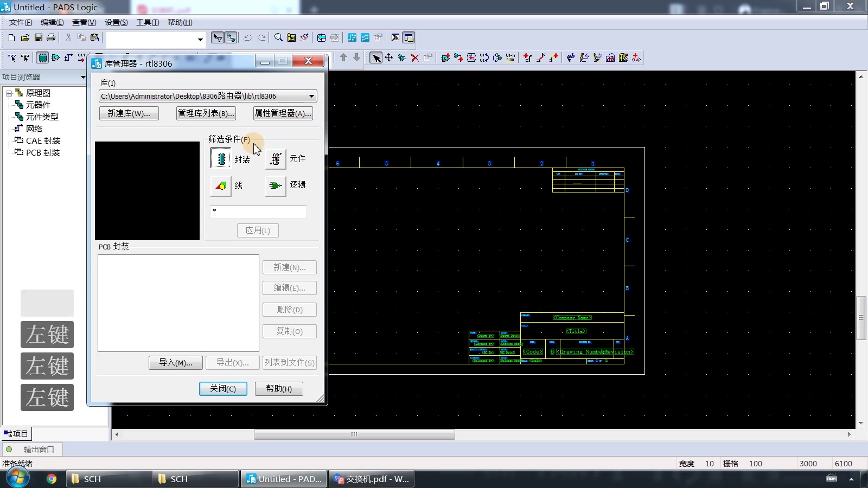Click the horizontal scrollbar right arrow
Image resolution: width=868 pixels, height=488 pixels.
pyautogui.click(x=850, y=434)
